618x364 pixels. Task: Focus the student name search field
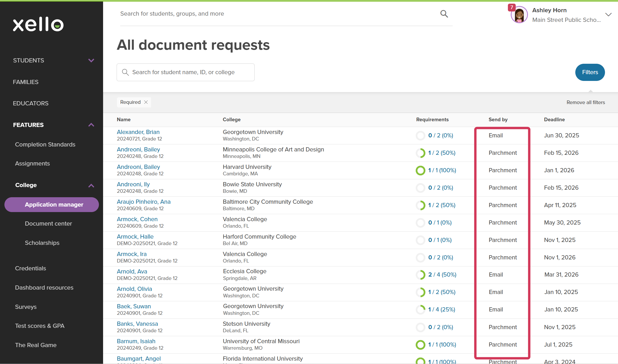tap(186, 72)
